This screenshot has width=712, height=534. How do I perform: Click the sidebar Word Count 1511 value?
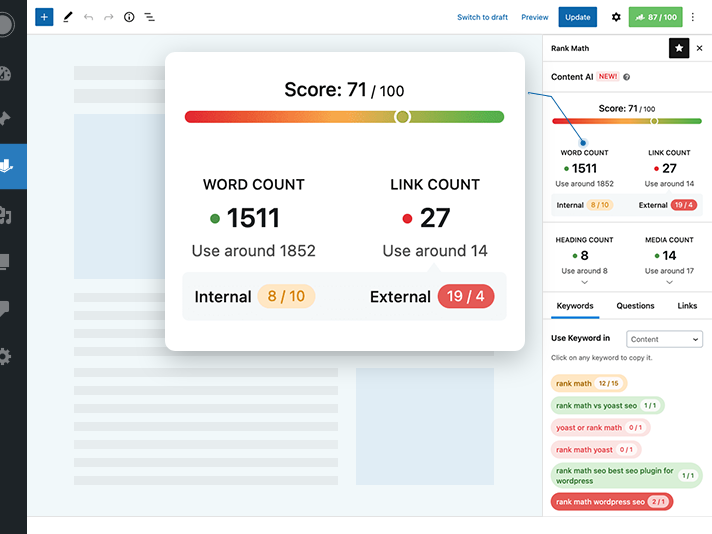[x=584, y=168]
